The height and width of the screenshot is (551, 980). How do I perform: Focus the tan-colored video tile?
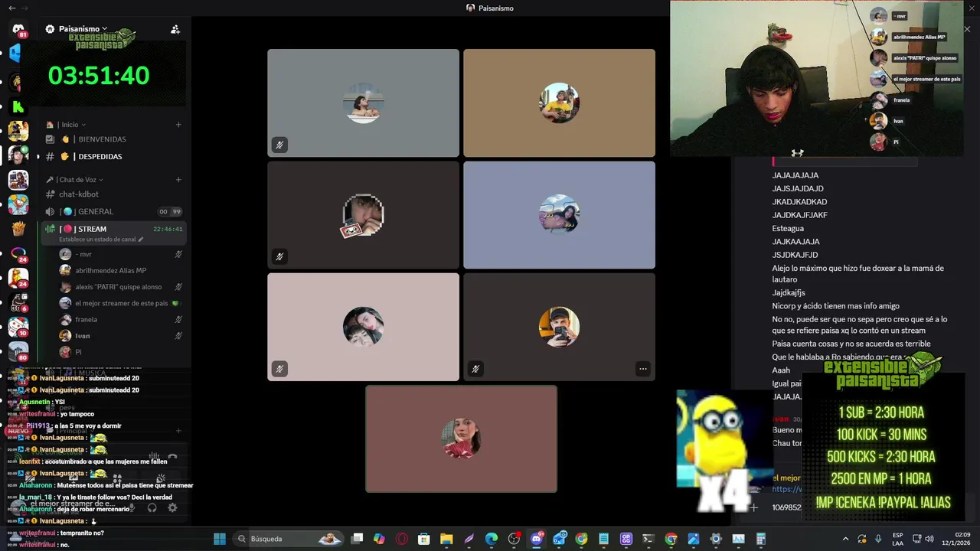559,103
